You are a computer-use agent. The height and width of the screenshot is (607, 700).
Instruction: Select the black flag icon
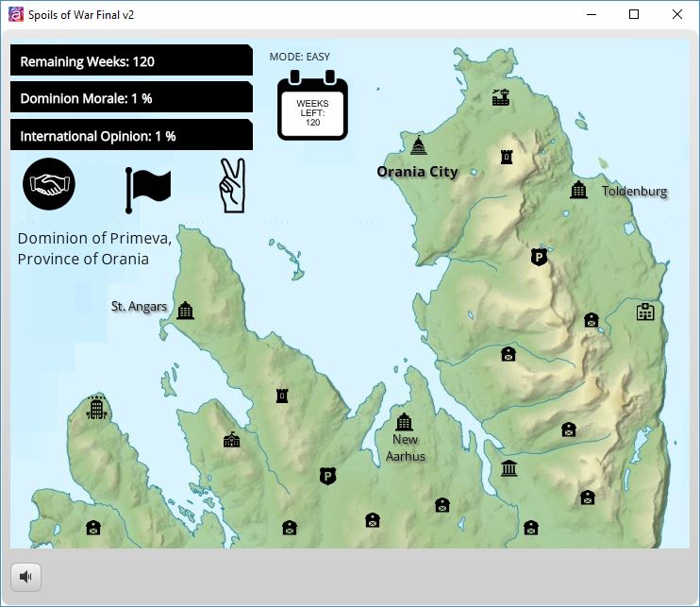point(147,190)
